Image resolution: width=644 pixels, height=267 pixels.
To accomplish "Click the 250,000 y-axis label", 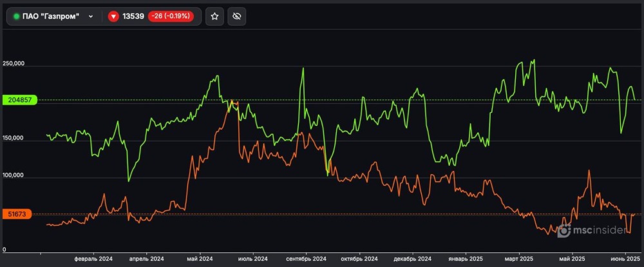I will click(x=14, y=64).
